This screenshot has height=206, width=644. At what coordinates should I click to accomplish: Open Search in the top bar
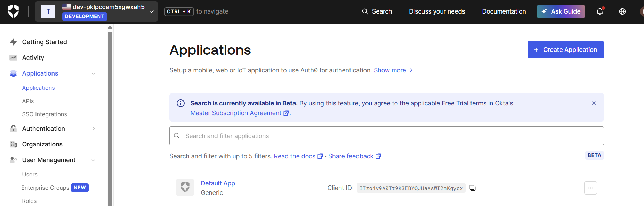[x=377, y=11]
